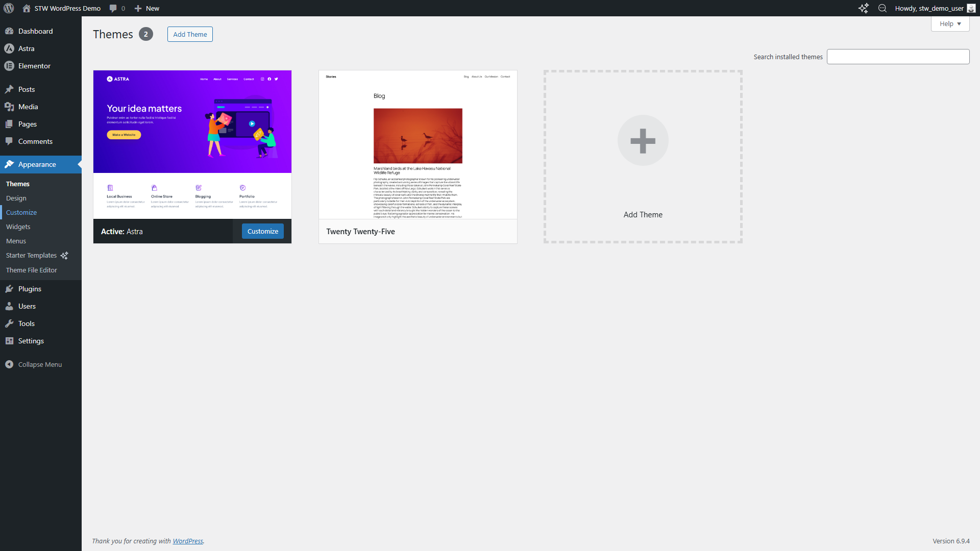The image size is (980, 551).
Task: Click the Astra logo icon in sidebar
Action: point(9,48)
